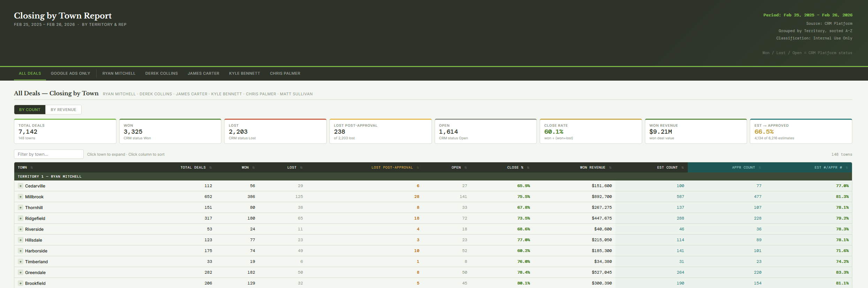Click the Appr Count column sort icon
868x288 pixels.
(x=760, y=168)
